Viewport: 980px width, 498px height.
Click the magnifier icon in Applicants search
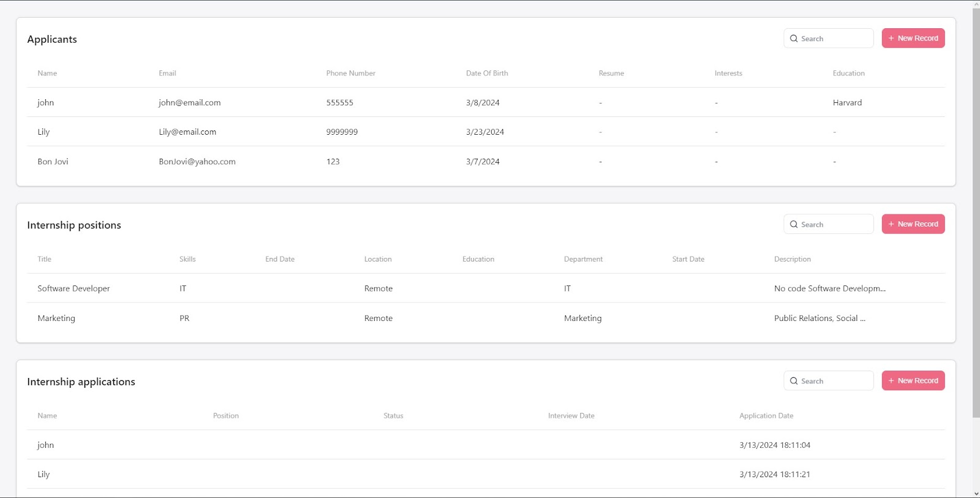pos(794,39)
